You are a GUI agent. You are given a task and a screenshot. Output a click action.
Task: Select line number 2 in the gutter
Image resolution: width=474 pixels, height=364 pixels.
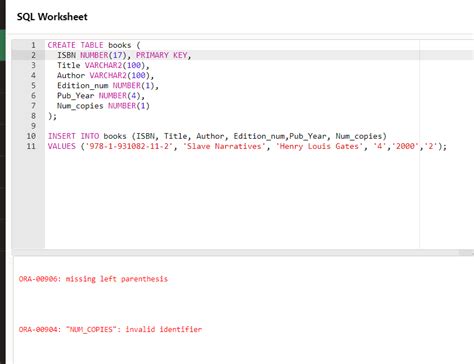(x=33, y=55)
